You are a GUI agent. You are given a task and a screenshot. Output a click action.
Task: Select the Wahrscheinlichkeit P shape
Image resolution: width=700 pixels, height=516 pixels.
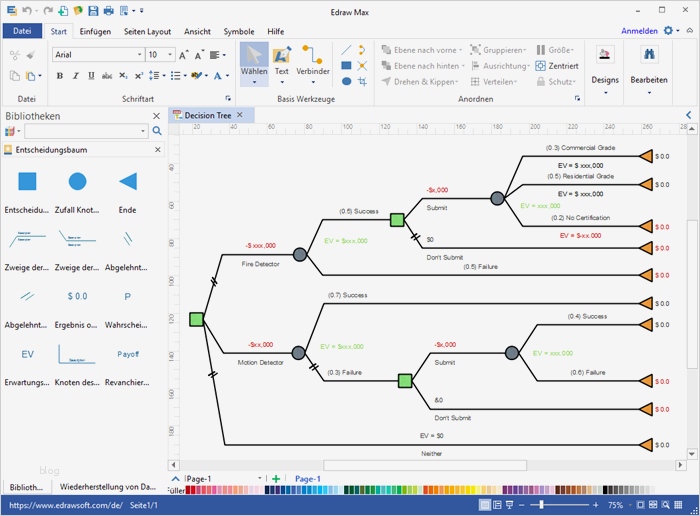[x=127, y=296]
